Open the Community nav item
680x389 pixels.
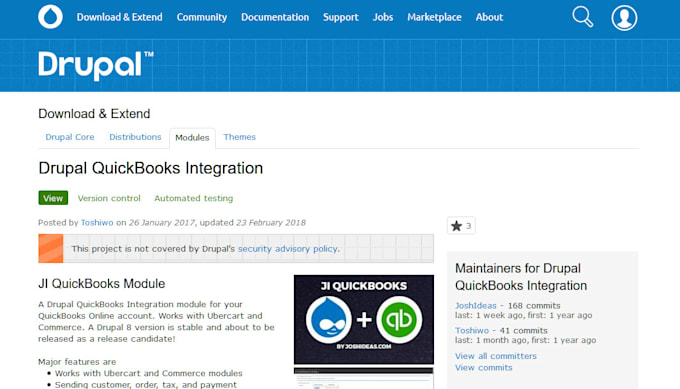pyautogui.click(x=202, y=17)
